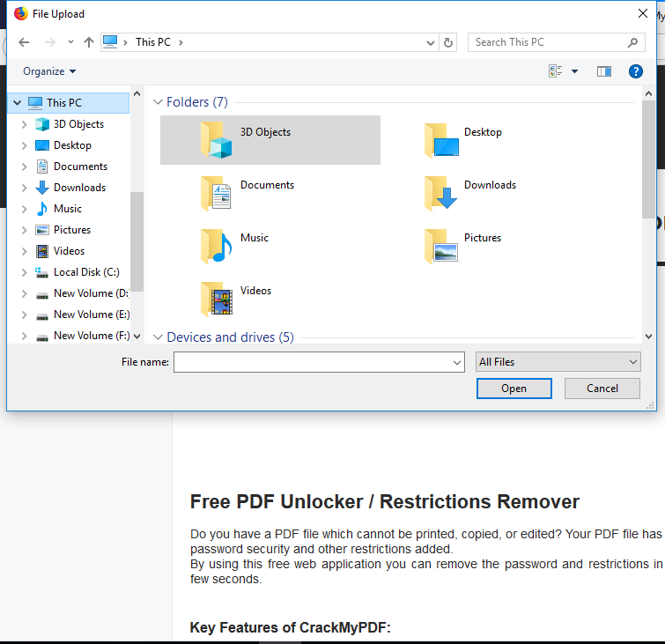Close the File Upload dialog
665x644 pixels.
(642, 13)
